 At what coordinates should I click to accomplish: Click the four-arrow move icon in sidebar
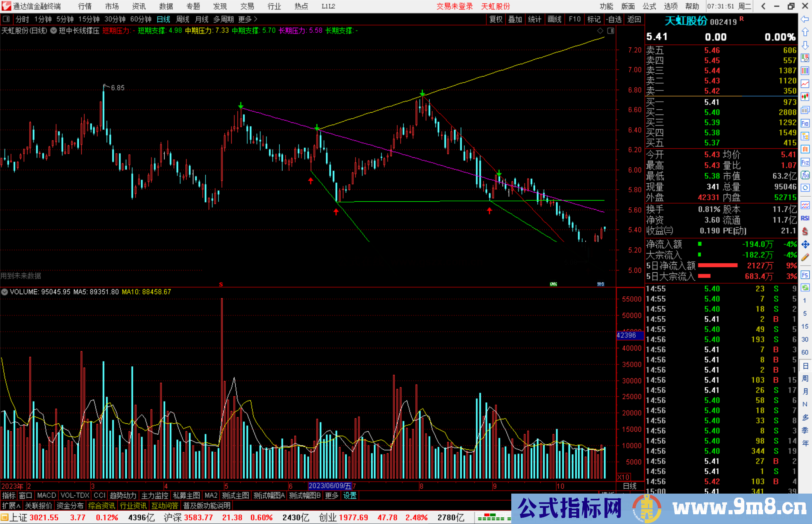805,245
